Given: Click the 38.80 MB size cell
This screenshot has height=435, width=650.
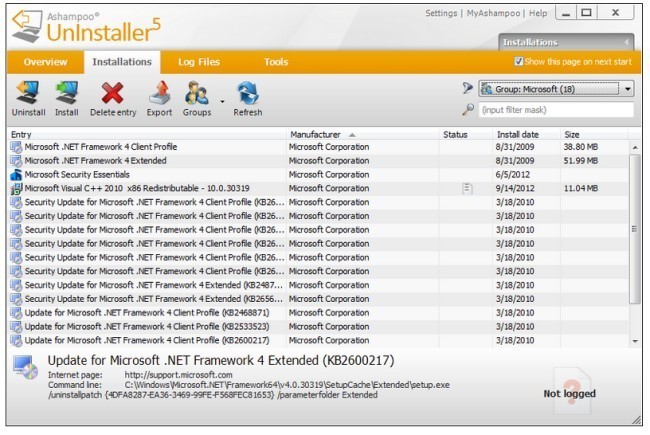Looking at the screenshot, I should point(580,147).
